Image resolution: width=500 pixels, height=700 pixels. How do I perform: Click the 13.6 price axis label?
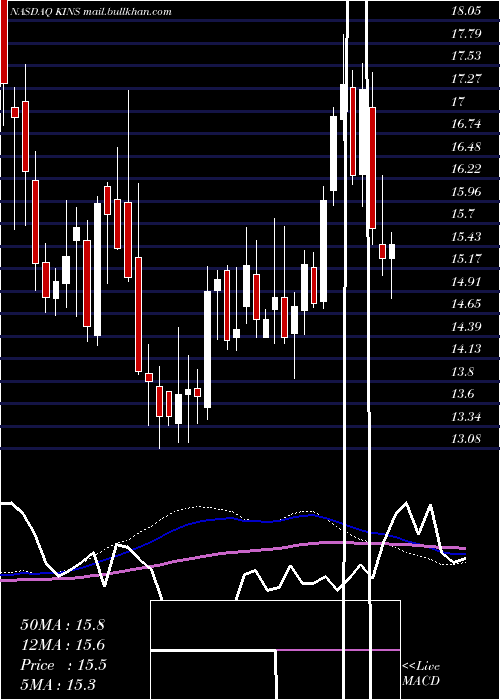pyautogui.click(x=462, y=394)
